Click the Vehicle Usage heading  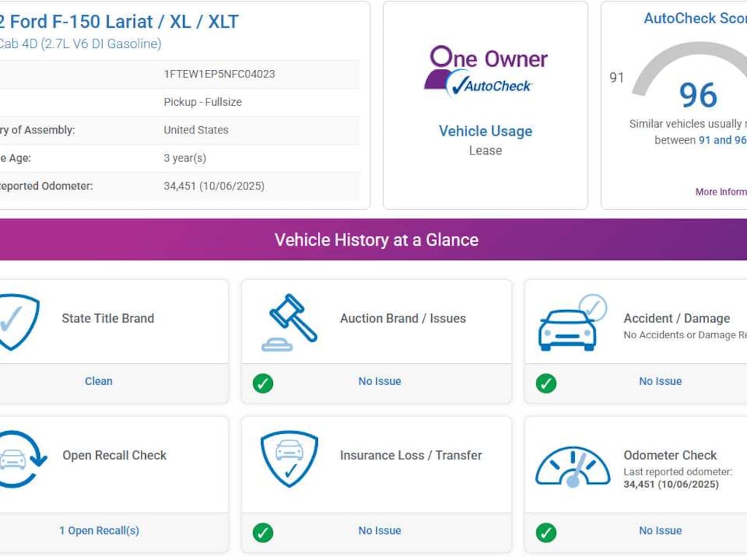coord(485,131)
